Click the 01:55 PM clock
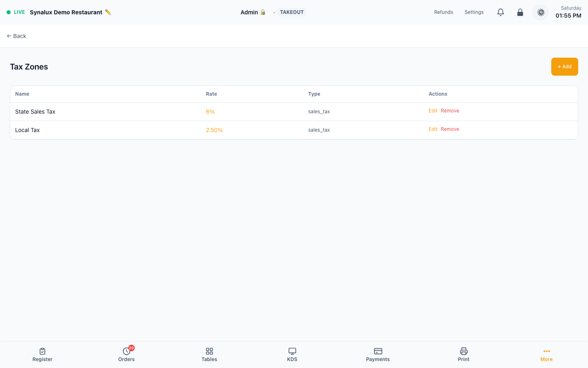Image resolution: width=588 pixels, height=368 pixels. (568, 16)
